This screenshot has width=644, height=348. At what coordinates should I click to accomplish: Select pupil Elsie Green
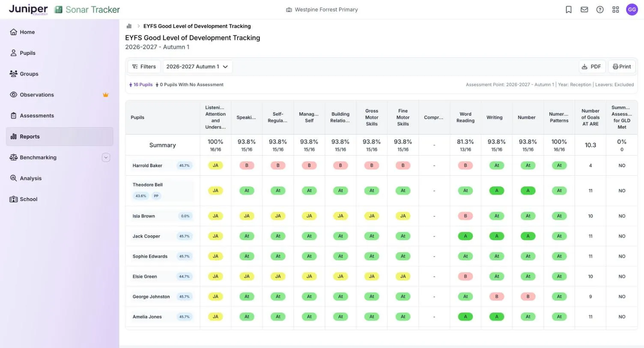pyautogui.click(x=145, y=276)
